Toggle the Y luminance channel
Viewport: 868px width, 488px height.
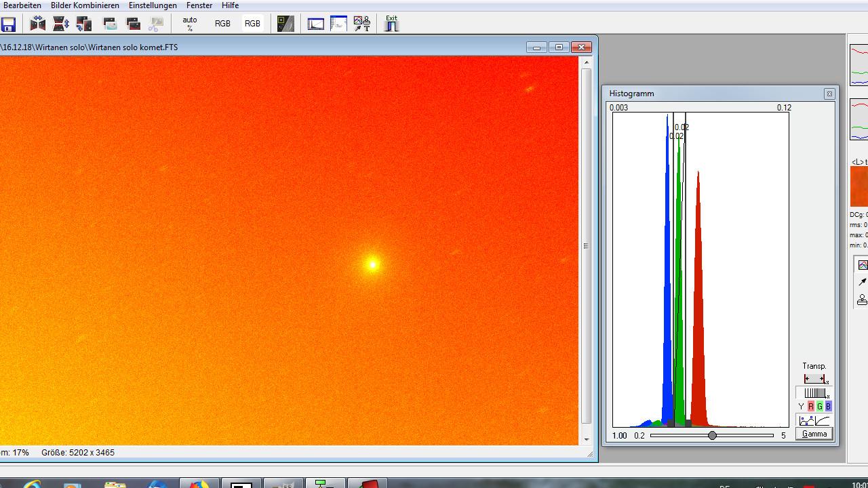(801, 407)
